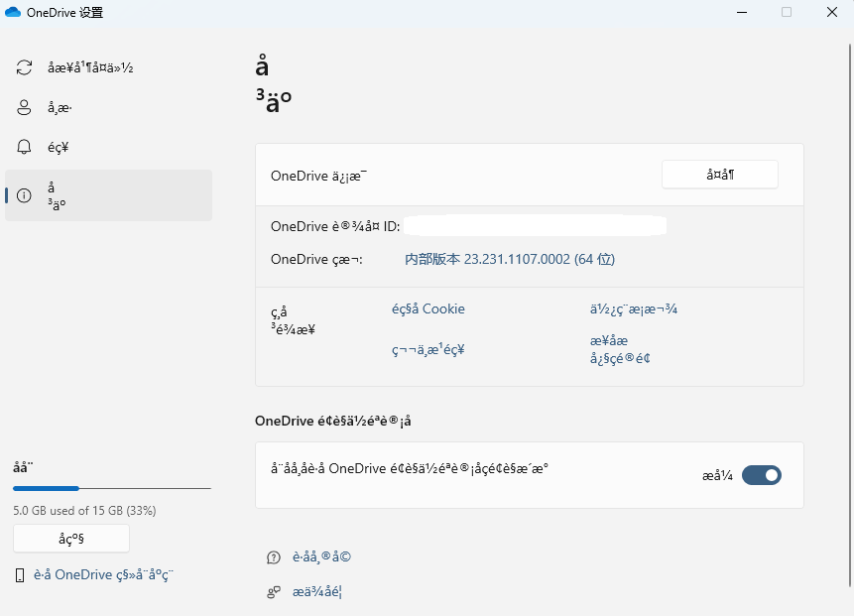
Task: Click the question-mark help icon
Action: [x=274, y=557]
